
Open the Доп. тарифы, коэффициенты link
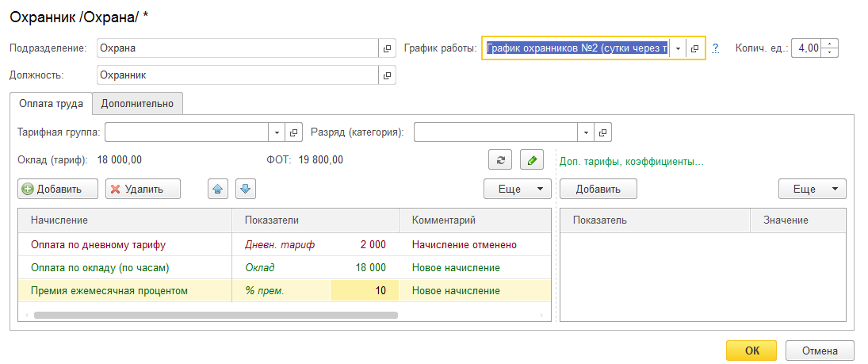632,161
